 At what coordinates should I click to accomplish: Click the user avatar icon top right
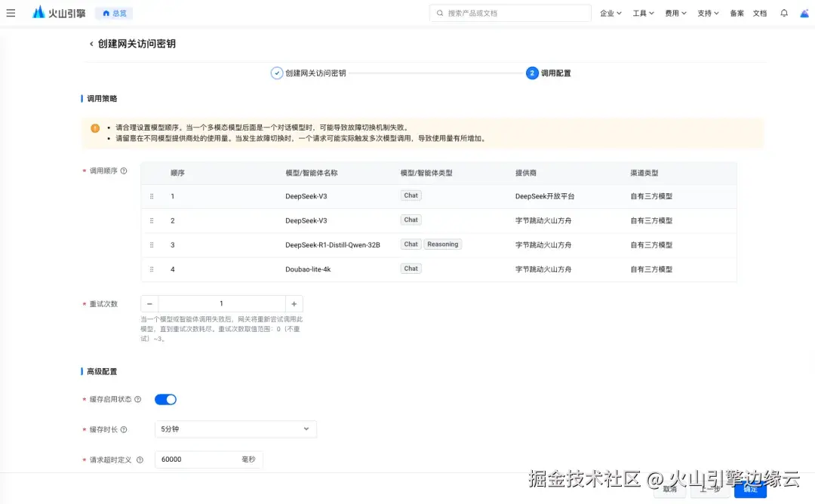805,12
